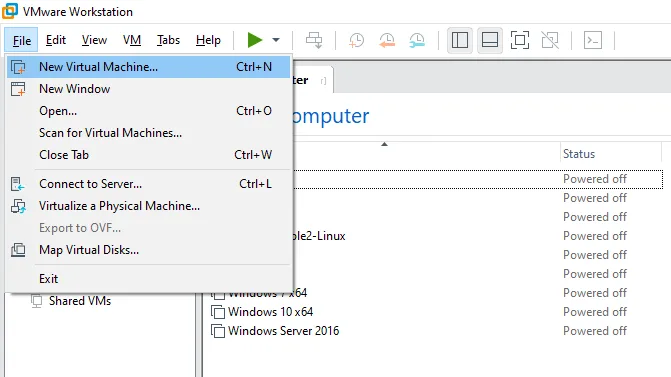Click the Unity mode toolbar icon
671x377 pixels.
click(x=550, y=40)
